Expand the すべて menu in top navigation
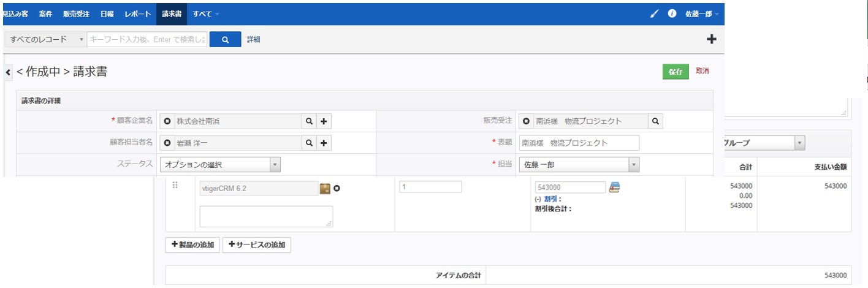868x288 pixels. [205, 13]
